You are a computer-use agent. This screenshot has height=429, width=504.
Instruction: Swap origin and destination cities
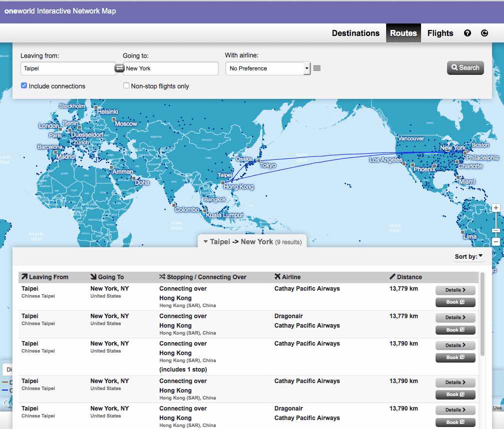tap(119, 68)
